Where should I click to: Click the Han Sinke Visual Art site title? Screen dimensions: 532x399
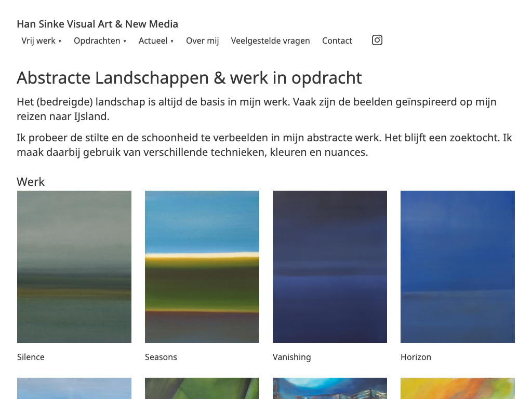click(x=97, y=24)
